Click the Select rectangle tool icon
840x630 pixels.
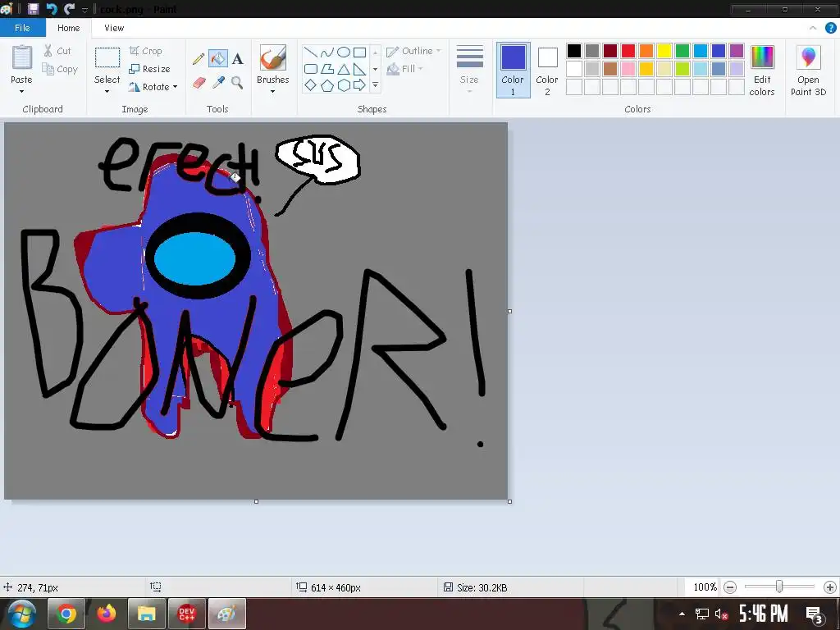coord(107,57)
